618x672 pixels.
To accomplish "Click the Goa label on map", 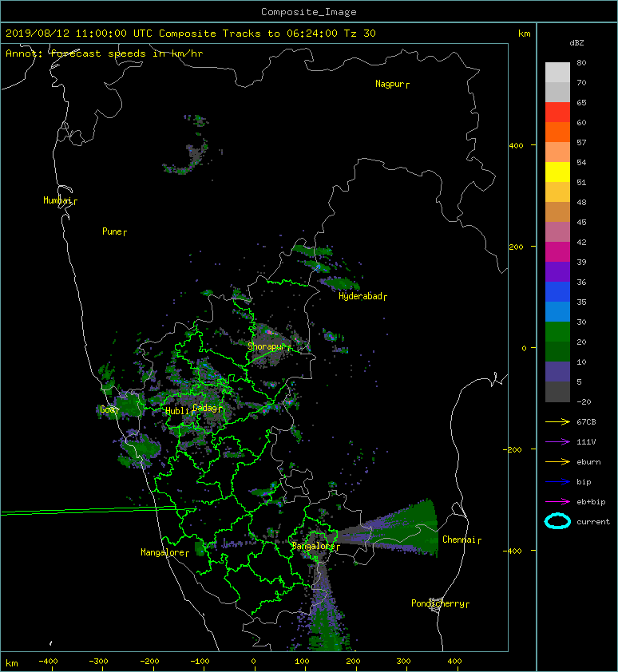I will pos(107,409).
